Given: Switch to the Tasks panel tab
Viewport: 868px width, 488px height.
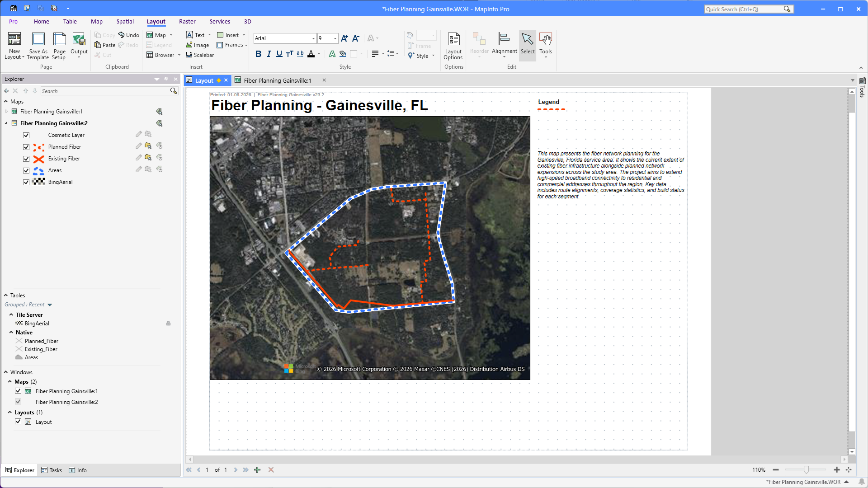Looking at the screenshot, I should point(52,470).
